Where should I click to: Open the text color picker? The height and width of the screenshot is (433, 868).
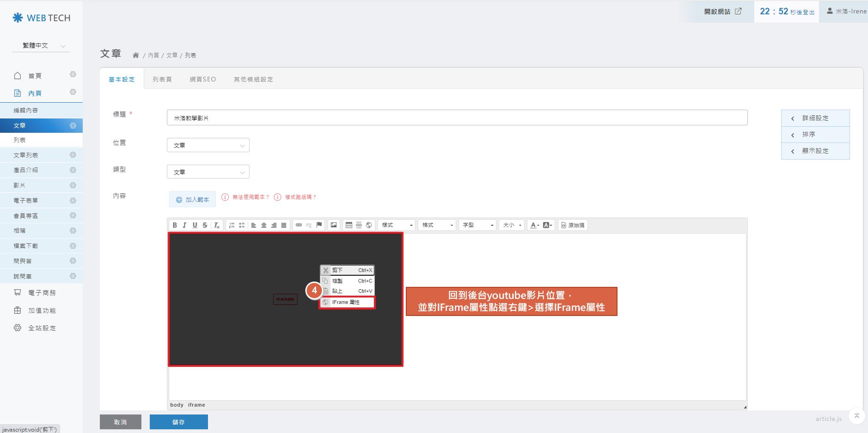tap(534, 225)
